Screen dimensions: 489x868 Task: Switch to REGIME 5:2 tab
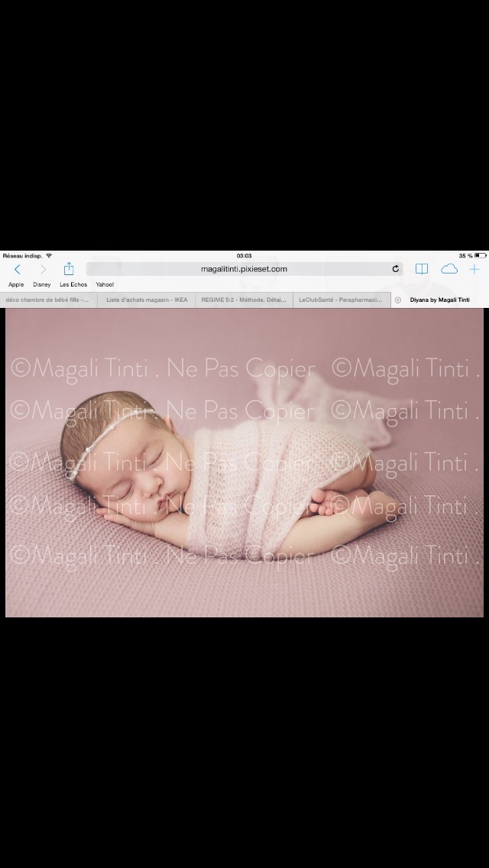tap(244, 300)
